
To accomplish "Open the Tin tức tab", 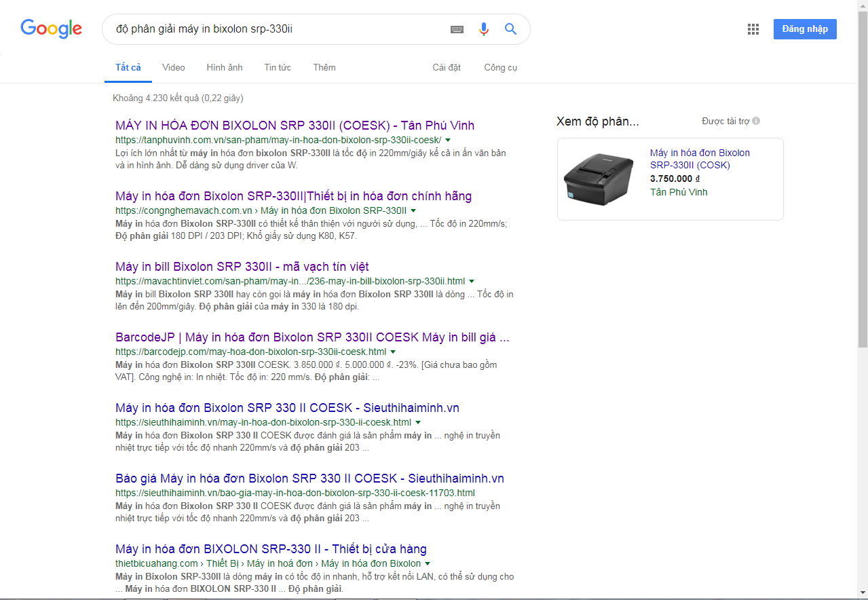I will (278, 67).
